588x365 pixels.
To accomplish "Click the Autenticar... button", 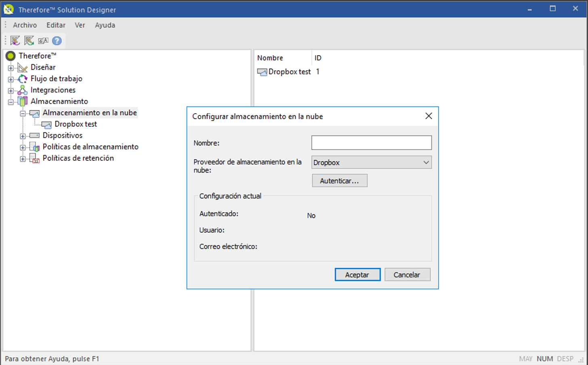I will pyautogui.click(x=340, y=181).
